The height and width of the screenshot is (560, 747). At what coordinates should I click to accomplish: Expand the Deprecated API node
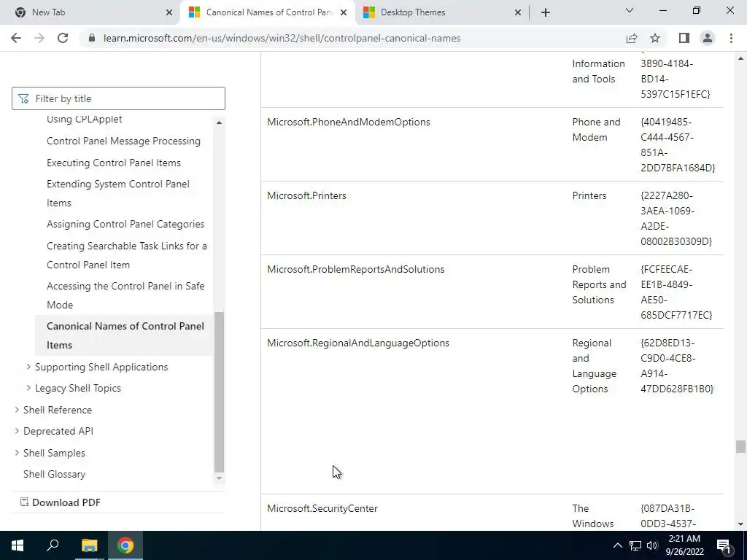click(17, 431)
